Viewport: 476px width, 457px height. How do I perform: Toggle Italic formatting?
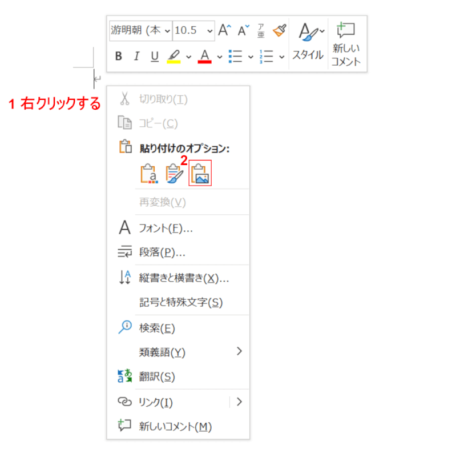pyautogui.click(x=136, y=57)
